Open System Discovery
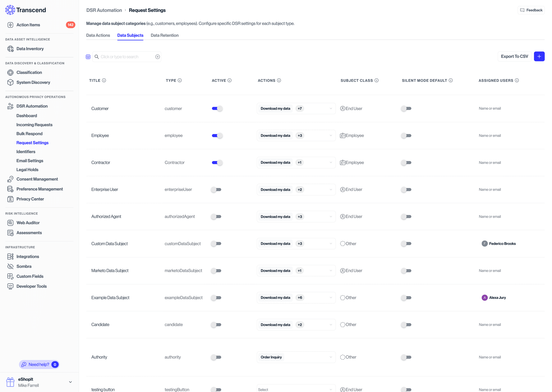552x392 pixels. [x=33, y=82]
